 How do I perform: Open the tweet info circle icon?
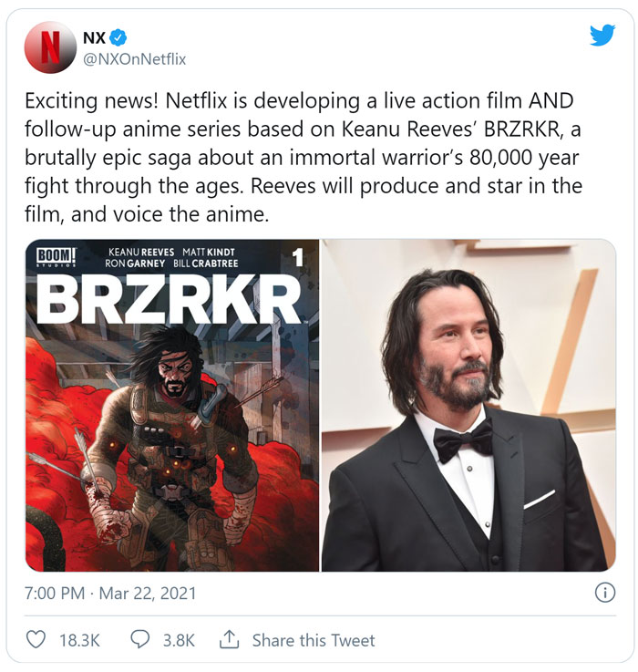605,593
